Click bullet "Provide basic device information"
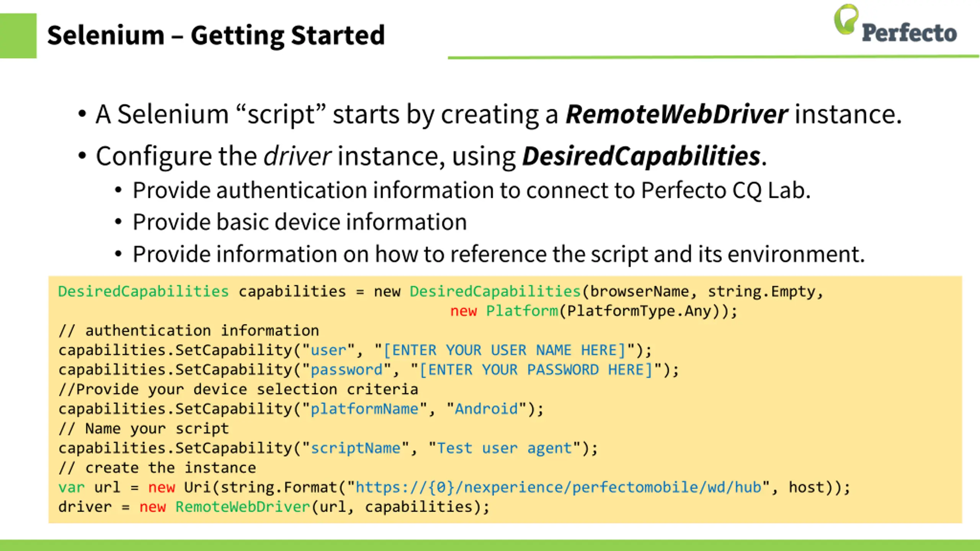This screenshot has width=980, height=551. point(300,222)
